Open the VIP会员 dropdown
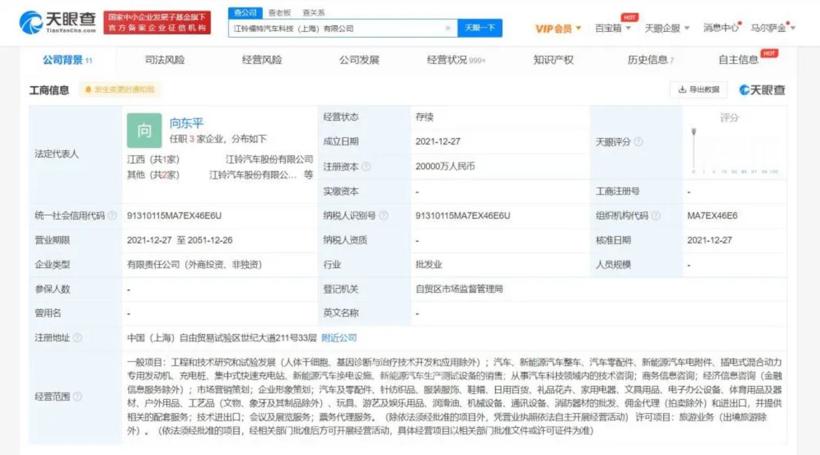 pyautogui.click(x=558, y=28)
